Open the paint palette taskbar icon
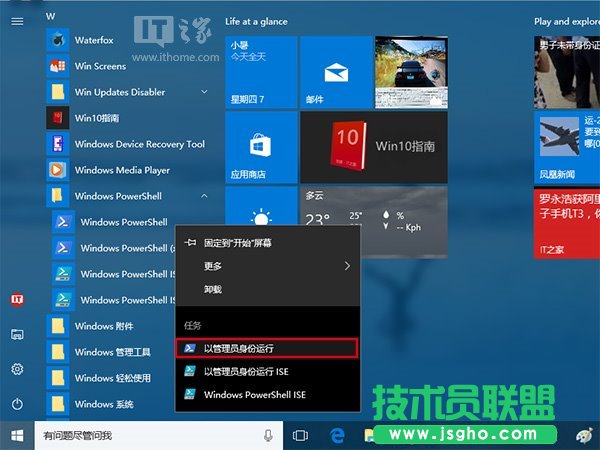 [x=584, y=435]
